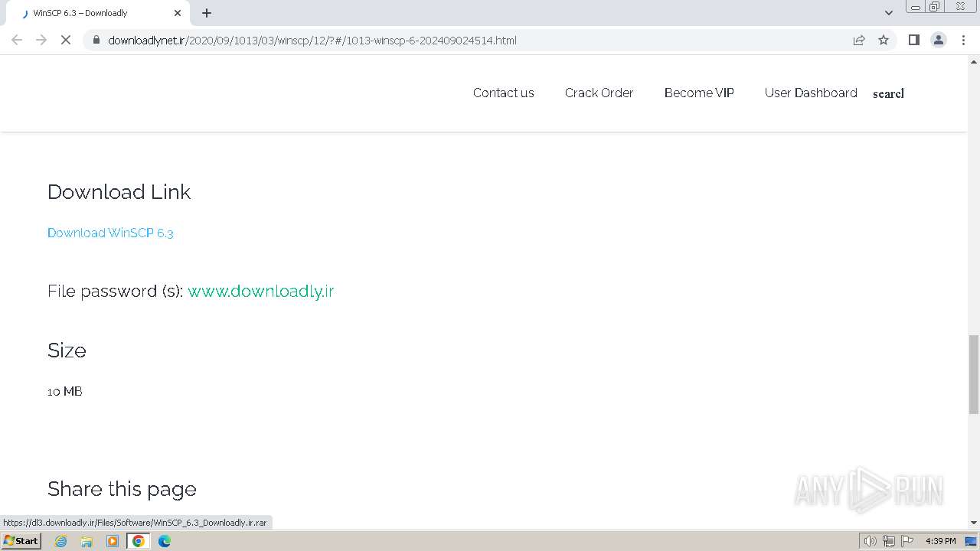Click the browser back arrow
The height and width of the screenshot is (551, 980).
(17, 40)
